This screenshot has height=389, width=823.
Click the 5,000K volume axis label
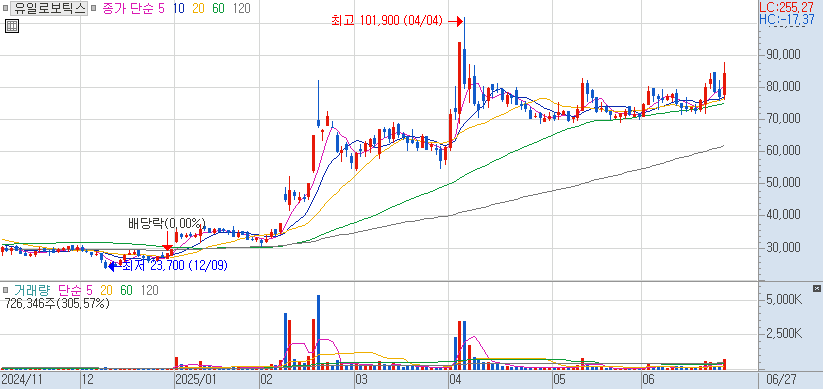click(x=783, y=300)
